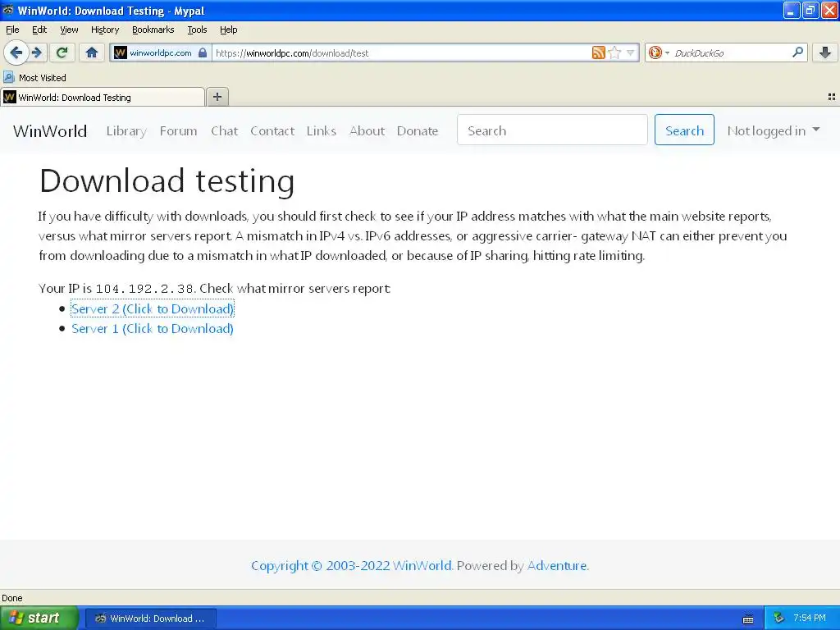
Task: Click the WinWorld site search field
Action: click(552, 130)
